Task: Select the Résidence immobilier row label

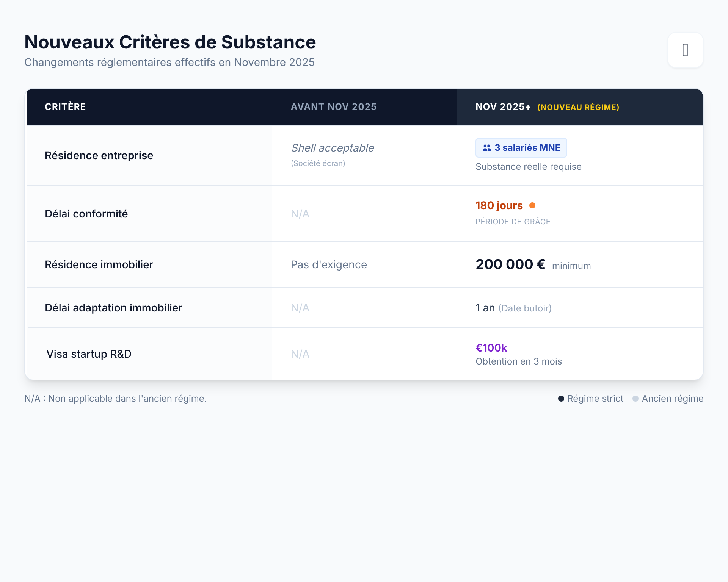Action: click(x=99, y=264)
